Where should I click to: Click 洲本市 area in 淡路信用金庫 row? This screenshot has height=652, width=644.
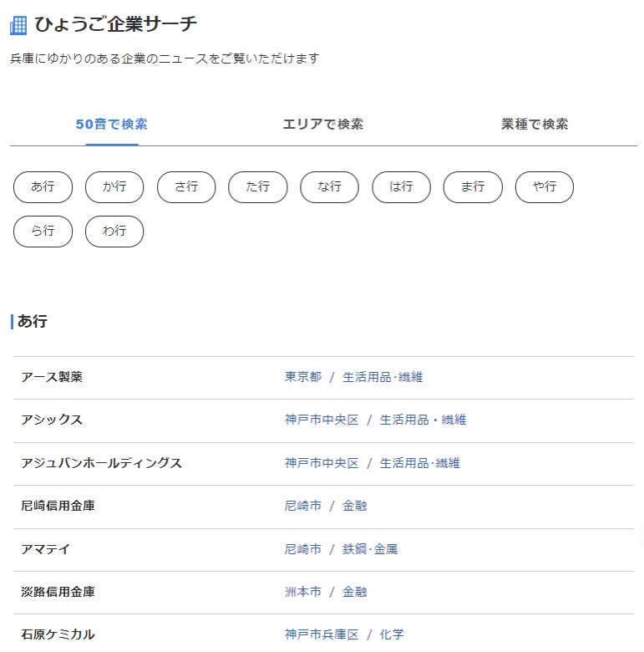point(303,592)
